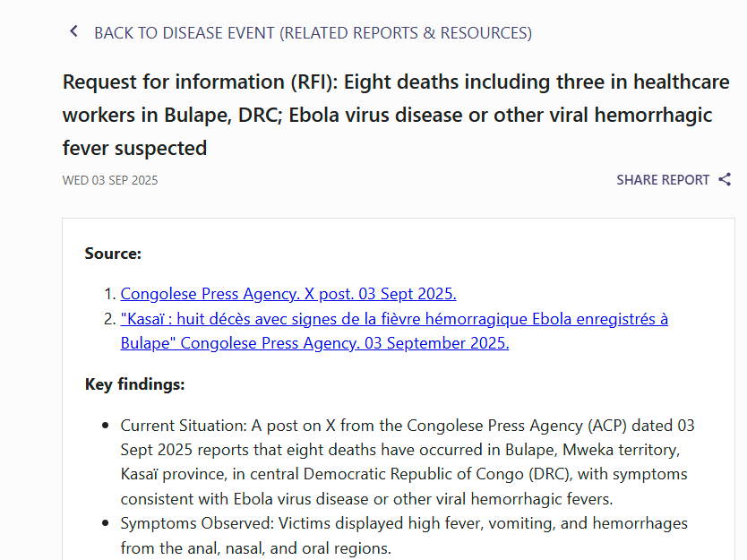The width and height of the screenshot is (747, 560).
Task: Click the date WED 03 SEP 2025
Action: pyautogui.click(x=110, y=180)
